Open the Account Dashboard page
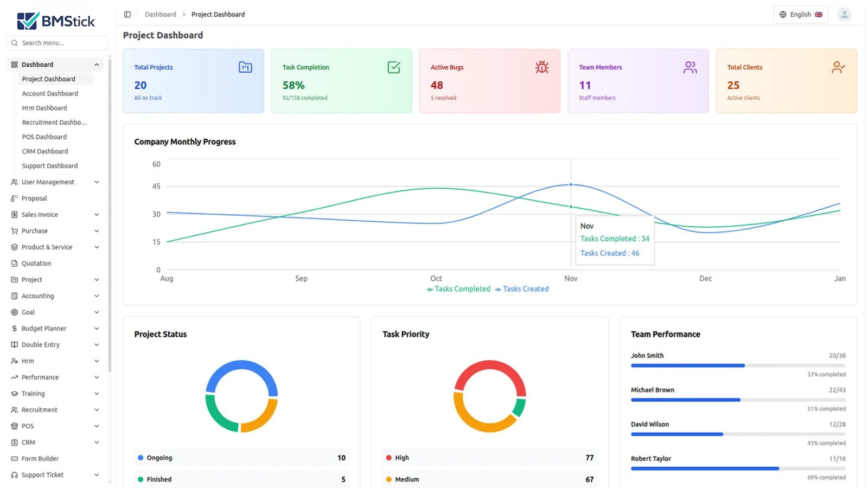This screenshot has height=488, width=868. point(50,93)
